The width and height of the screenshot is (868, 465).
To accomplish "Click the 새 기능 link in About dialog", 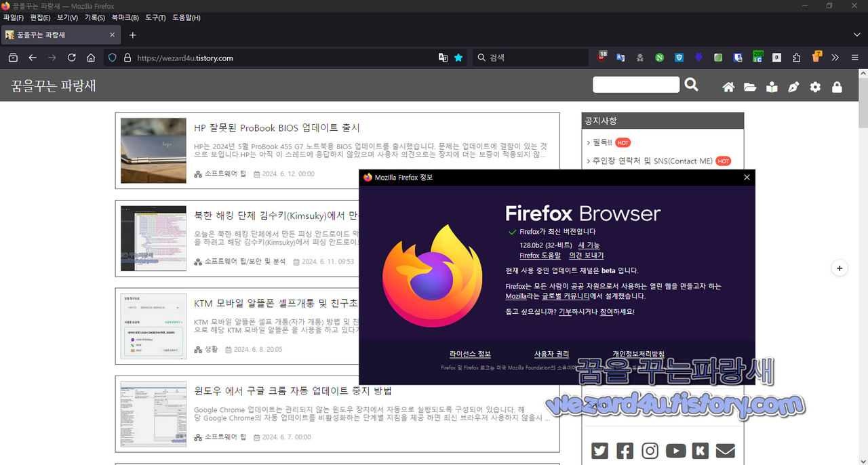I will tap(589, 245).
